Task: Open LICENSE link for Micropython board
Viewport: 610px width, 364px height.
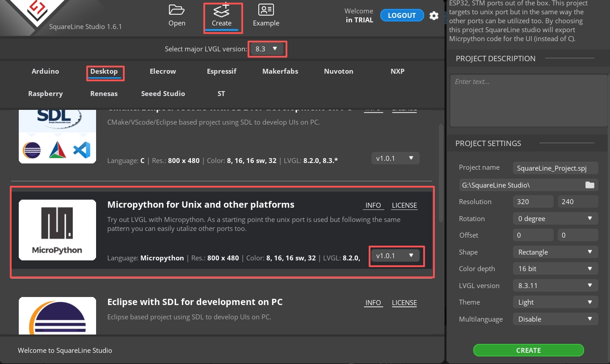Action: pyautogui.click(x=404, y=205)
